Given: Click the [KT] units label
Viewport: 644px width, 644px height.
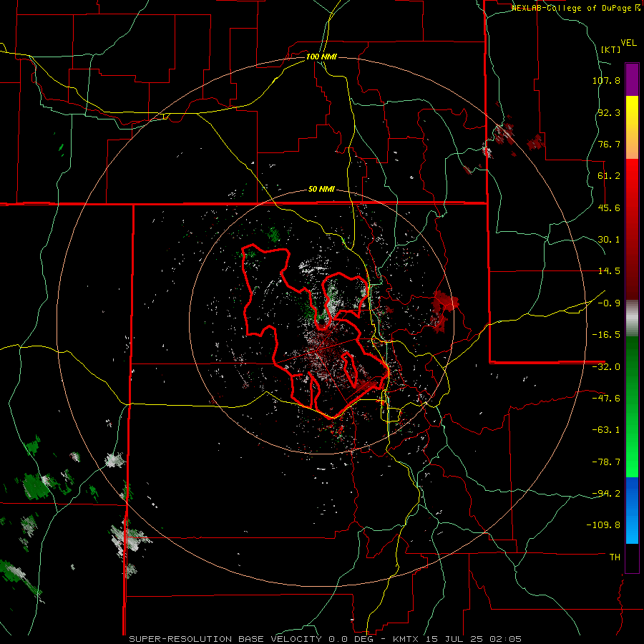Looking at the screenshot, I should click(611, 49).
